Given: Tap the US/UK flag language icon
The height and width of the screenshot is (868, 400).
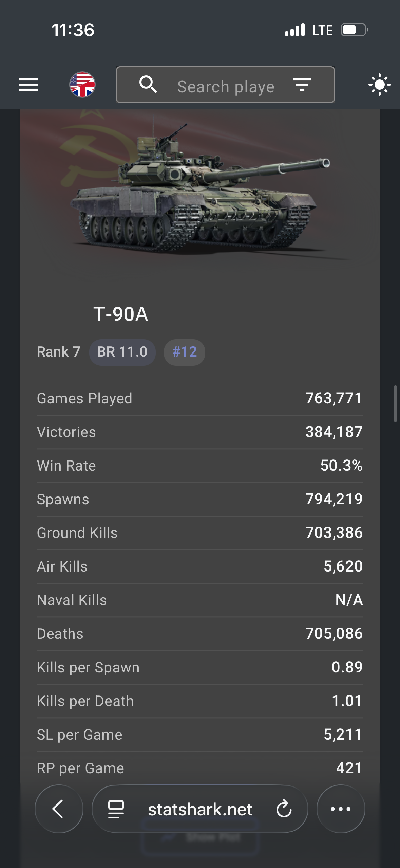Looking at the screenshot, I should click(x=82, y=85).
